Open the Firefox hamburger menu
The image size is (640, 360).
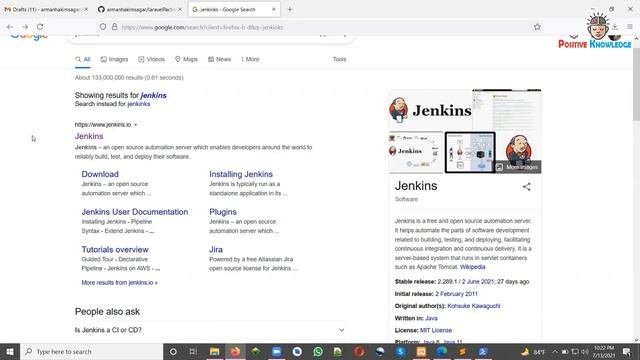[630, 27]
